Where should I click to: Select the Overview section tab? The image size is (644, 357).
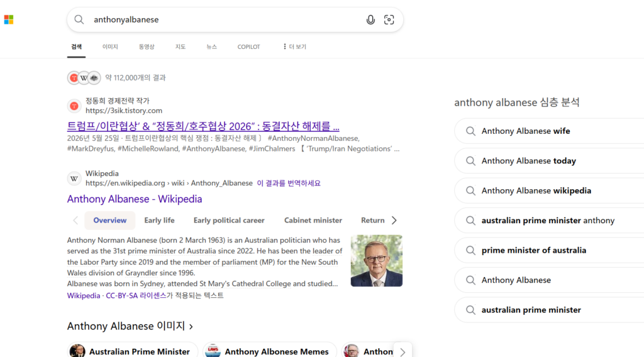click(x=109, y=221)
